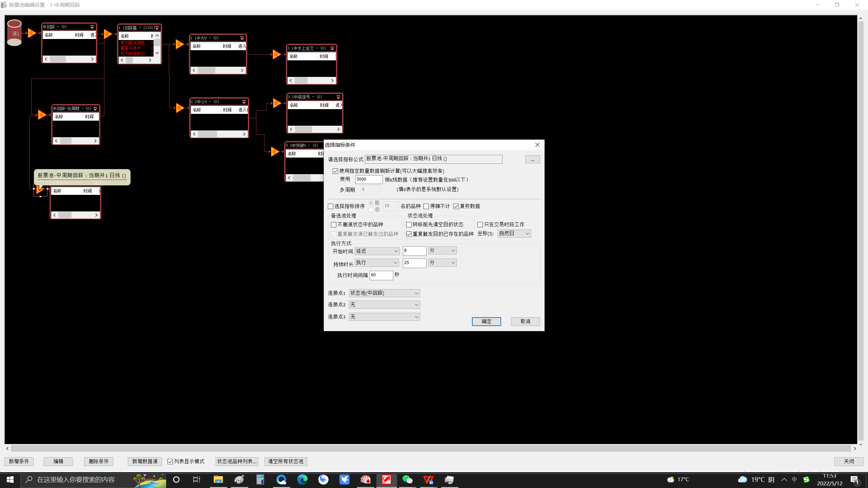The width and height of the screenshot is (868, 488).
Task: Open 持续时长 unit 分 dropdown
Action: tap(442, 263)
